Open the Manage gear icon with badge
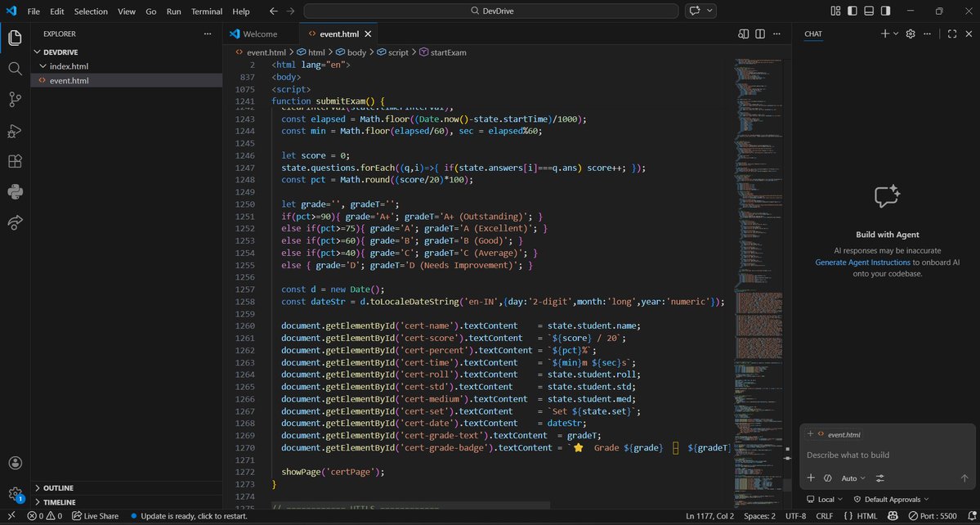Viewport: 980px width, 525px height. pos(15,494)
